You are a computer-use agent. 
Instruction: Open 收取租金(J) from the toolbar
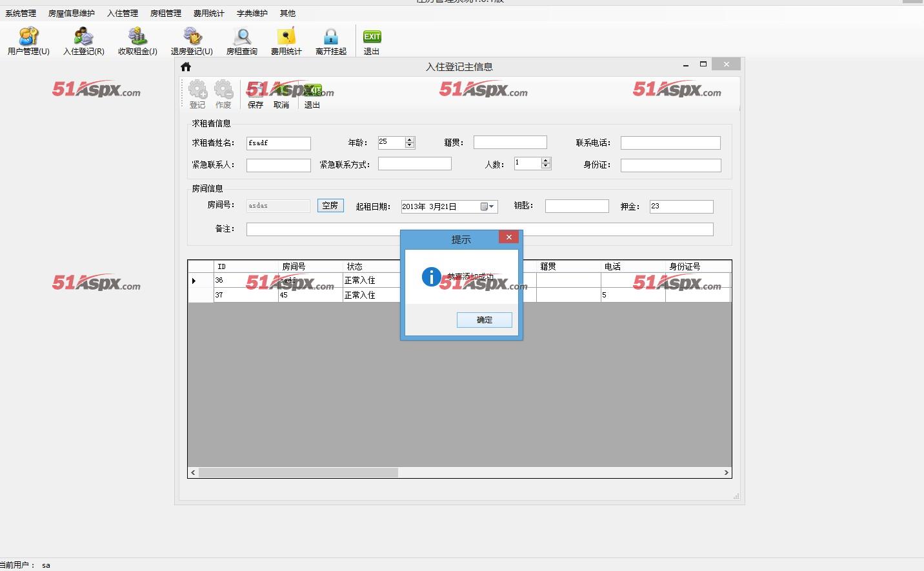[137, 41]
